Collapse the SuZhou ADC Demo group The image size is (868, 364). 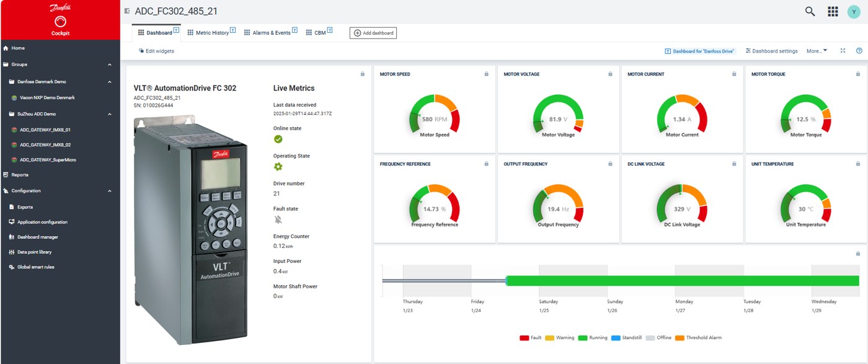110,114
